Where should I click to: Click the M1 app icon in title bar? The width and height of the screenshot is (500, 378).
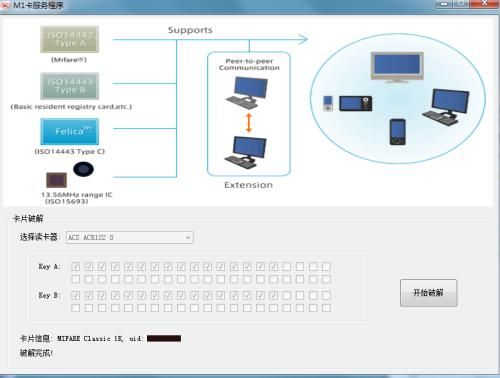pyautogui.click(x=5, y=5)
